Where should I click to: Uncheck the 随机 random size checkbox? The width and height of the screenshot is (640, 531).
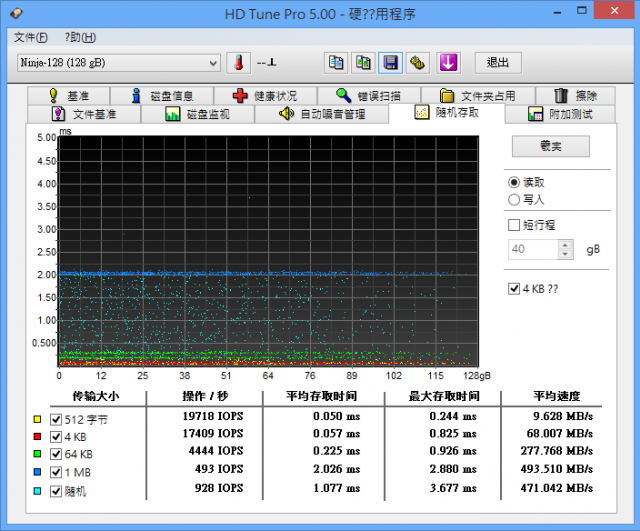click(56, 491)
